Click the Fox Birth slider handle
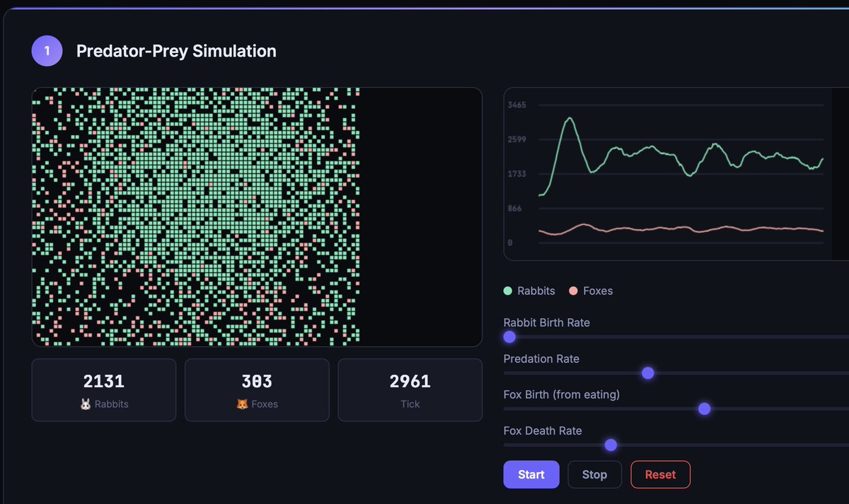 tap(704, 409)
